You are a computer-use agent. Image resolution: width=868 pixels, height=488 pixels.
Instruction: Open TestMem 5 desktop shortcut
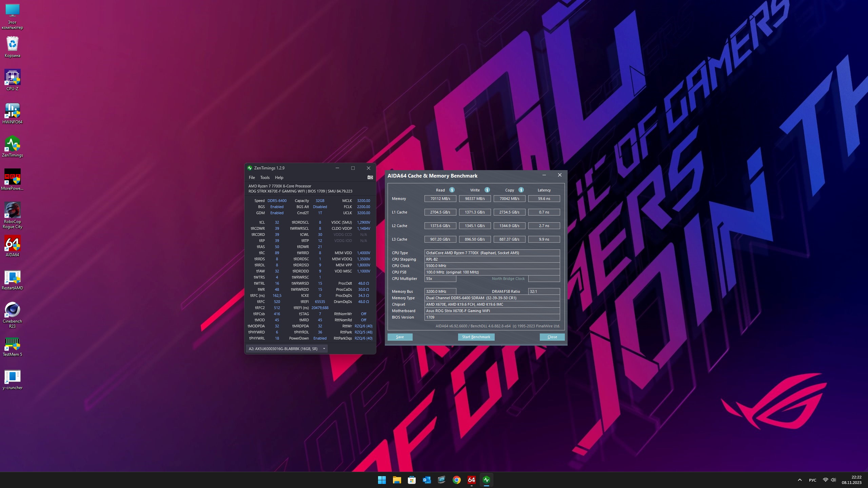[13, 346]
